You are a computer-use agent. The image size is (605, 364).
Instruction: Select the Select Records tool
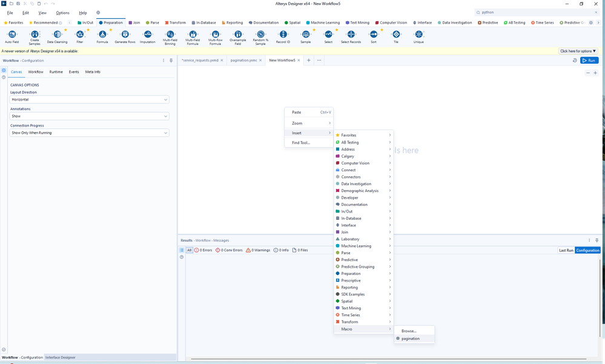click(x=351, y=37)
